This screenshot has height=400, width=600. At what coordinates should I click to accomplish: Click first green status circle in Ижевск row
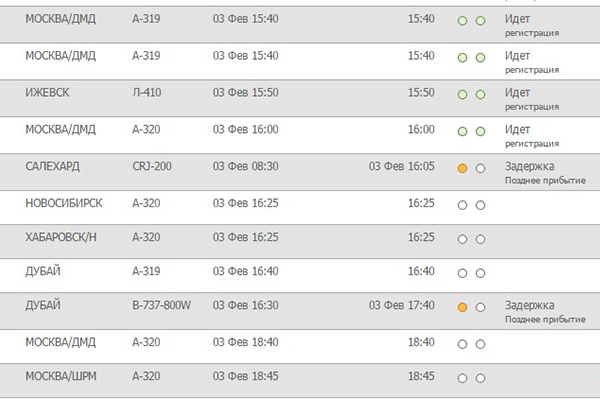(462, 95)
